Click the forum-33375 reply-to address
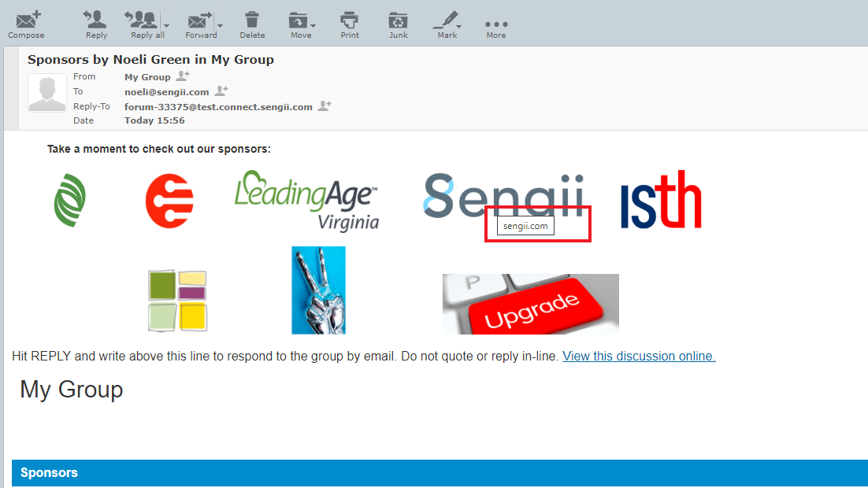The image size is (868, 488). [x=218, y=107]
